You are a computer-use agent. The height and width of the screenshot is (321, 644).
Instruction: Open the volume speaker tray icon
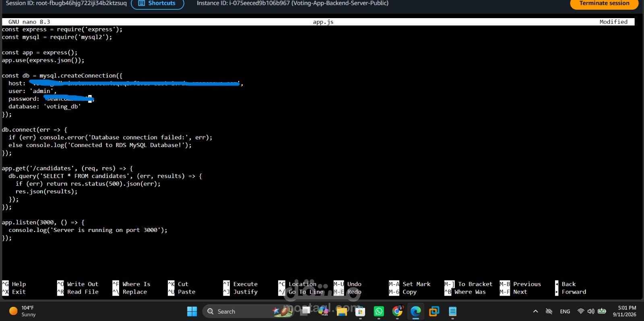591,311
